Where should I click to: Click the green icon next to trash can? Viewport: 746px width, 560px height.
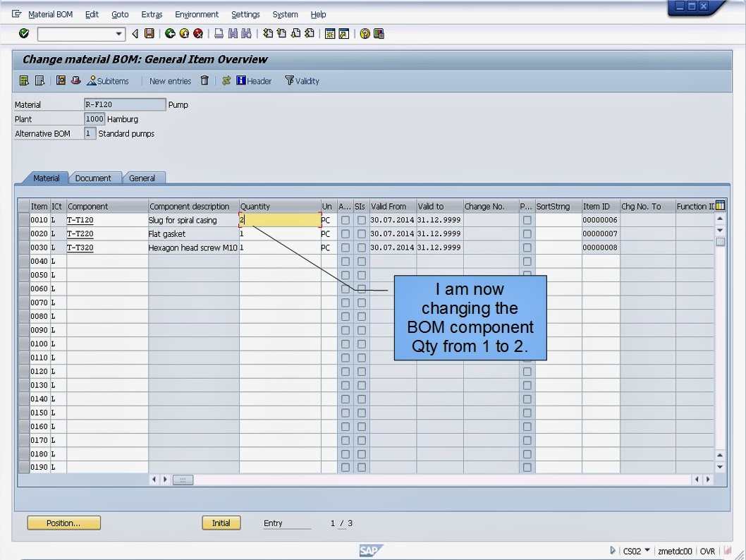pos(226,80)
